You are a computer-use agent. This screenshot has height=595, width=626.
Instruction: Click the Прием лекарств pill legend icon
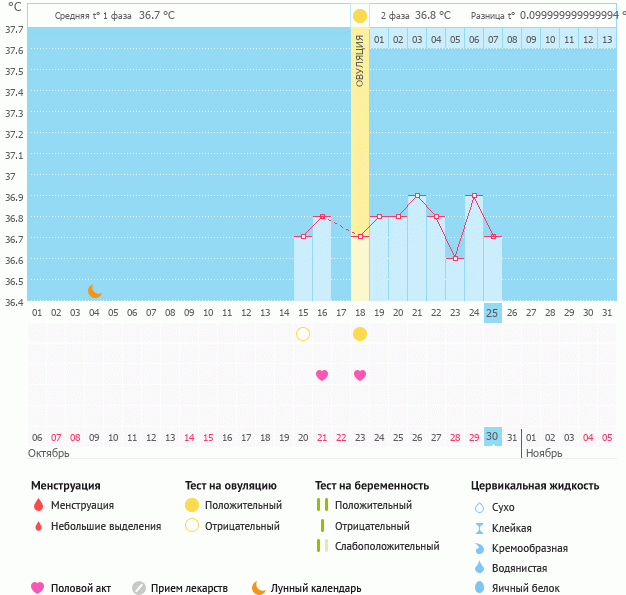click(x=139, y=588)
